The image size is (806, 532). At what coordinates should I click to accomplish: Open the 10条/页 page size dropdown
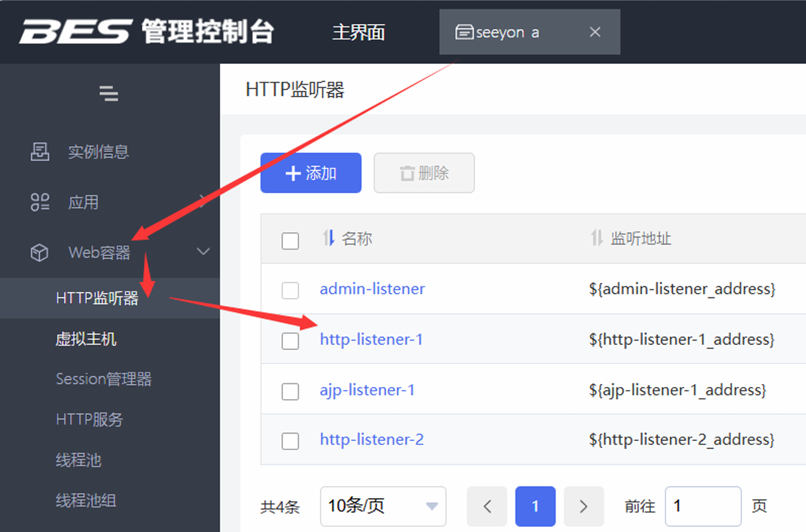383,506
